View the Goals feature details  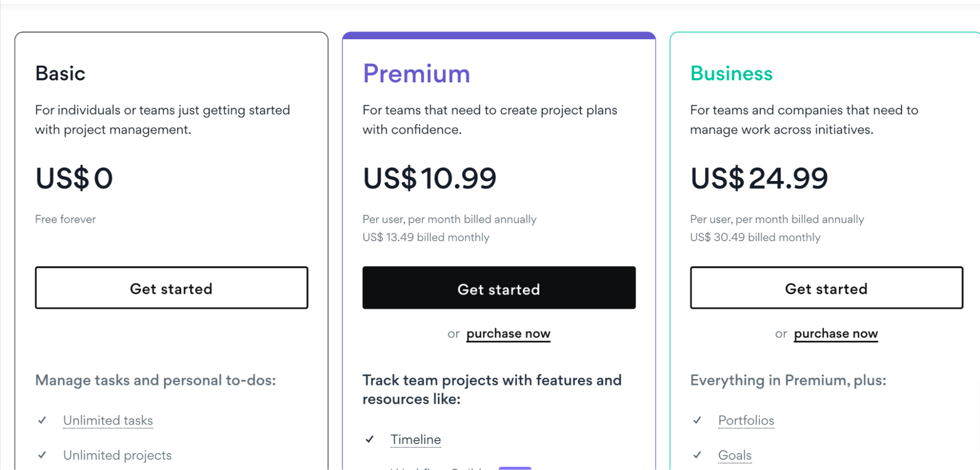[x=734, y=455]
